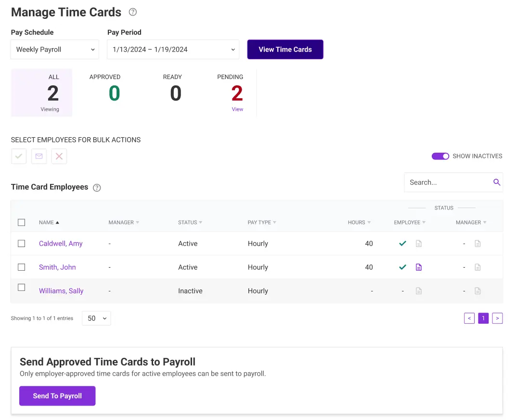This screenshot has width=517, height=420.
Task: Toggle SHOW INACTIVES off
Action: pyautogui.click(x=440, y=156)
